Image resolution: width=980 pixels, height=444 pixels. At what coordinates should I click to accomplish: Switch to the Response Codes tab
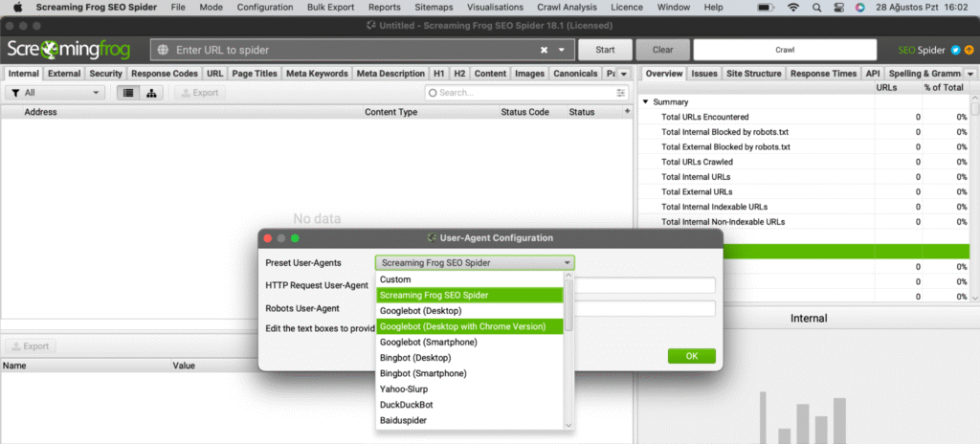165,74
